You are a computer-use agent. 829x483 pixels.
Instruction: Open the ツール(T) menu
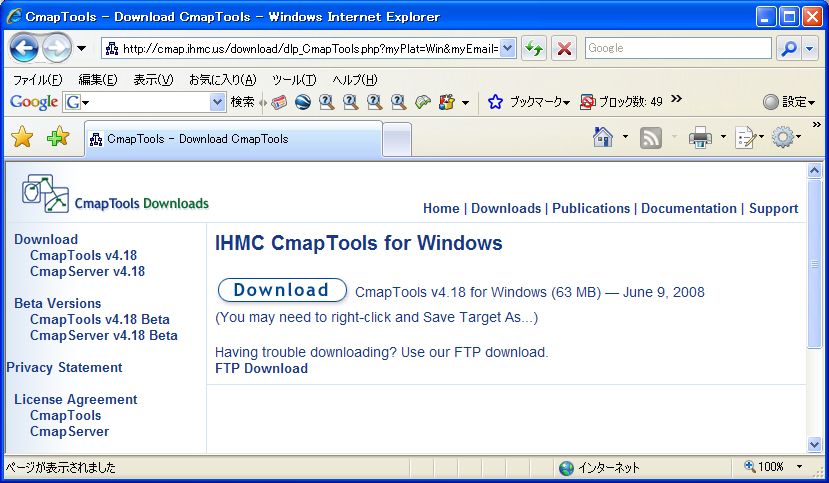tap(294, 80)
